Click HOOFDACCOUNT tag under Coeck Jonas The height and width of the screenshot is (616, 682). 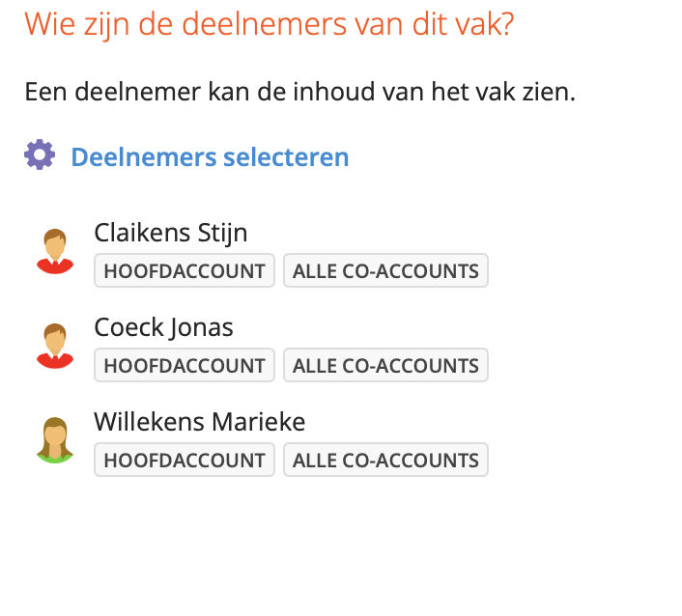185,365
